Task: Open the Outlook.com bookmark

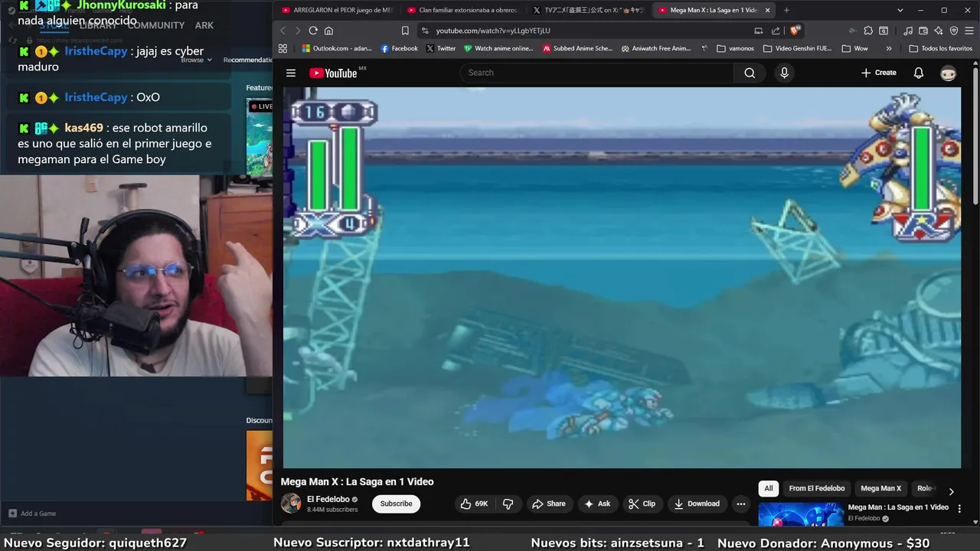Action: 338,48
